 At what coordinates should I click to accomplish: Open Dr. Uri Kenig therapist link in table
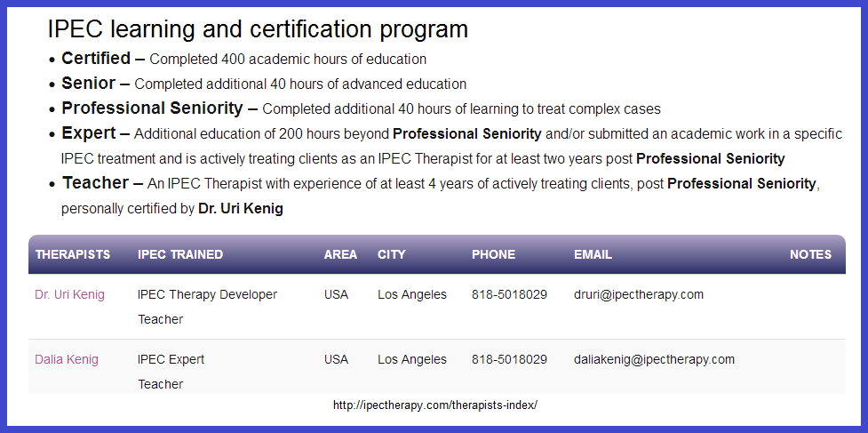tap(69, 294)
